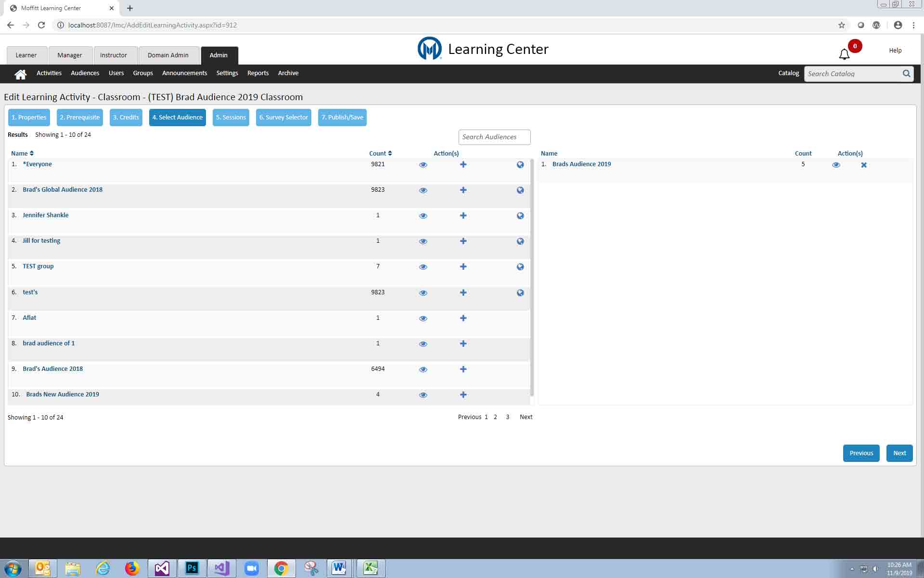
Task: Switch to the Domain Admin tab
Action: pyautogui.click(x=168, y=55)
